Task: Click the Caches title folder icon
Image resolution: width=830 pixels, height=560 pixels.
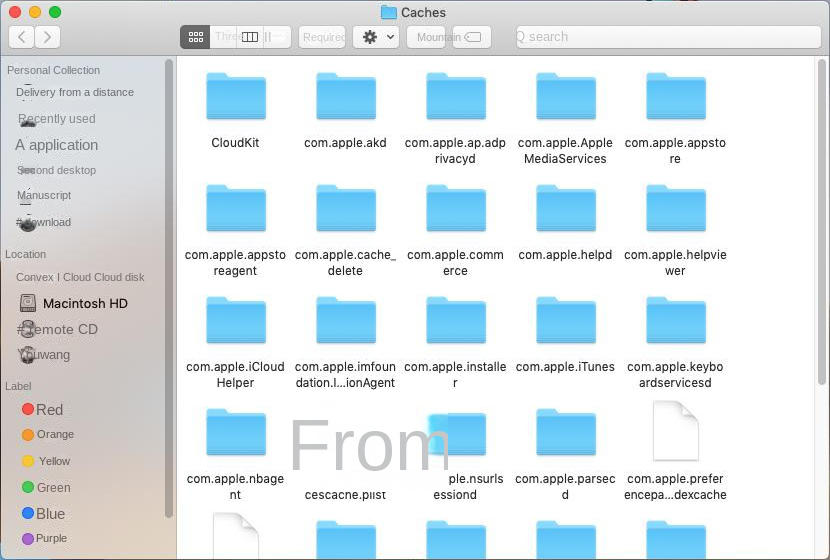Action: click(389, 12)
